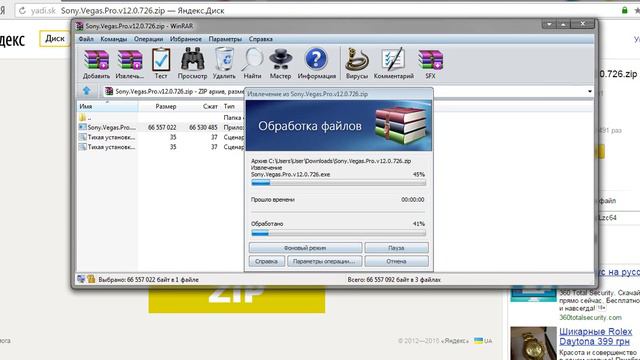The height and width of the screenshot is (360, 640).
Task: Click the Тест toolbar icon
Action: [161, 64]
